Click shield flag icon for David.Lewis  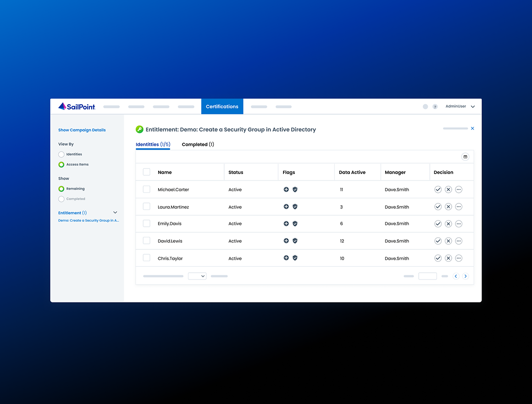[x=295, y=241]
